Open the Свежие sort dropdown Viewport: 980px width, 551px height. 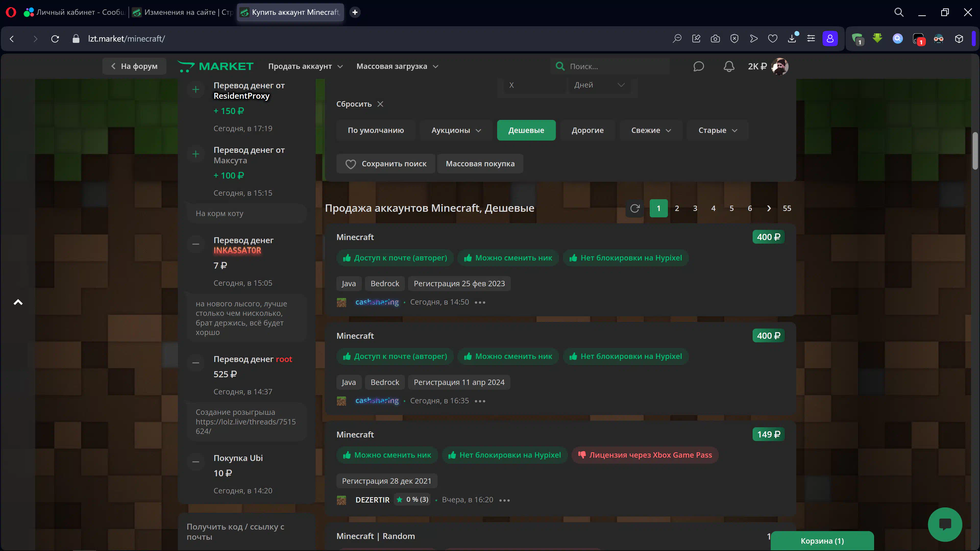(651, 130)
